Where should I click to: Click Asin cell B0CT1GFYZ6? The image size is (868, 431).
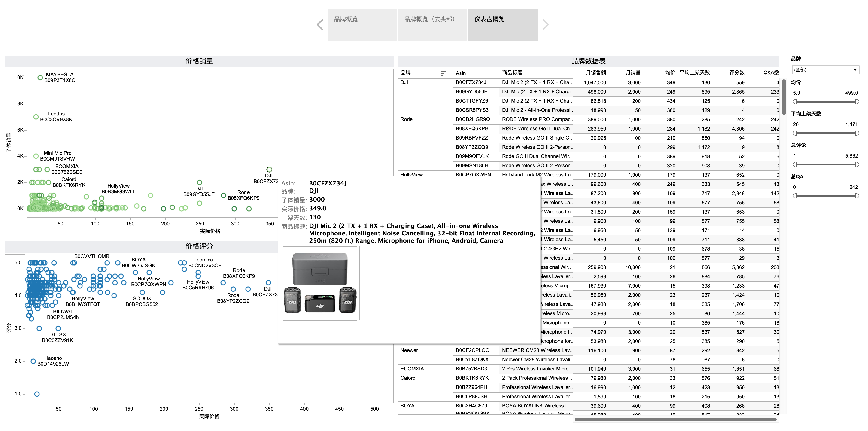tap(472, 101)
